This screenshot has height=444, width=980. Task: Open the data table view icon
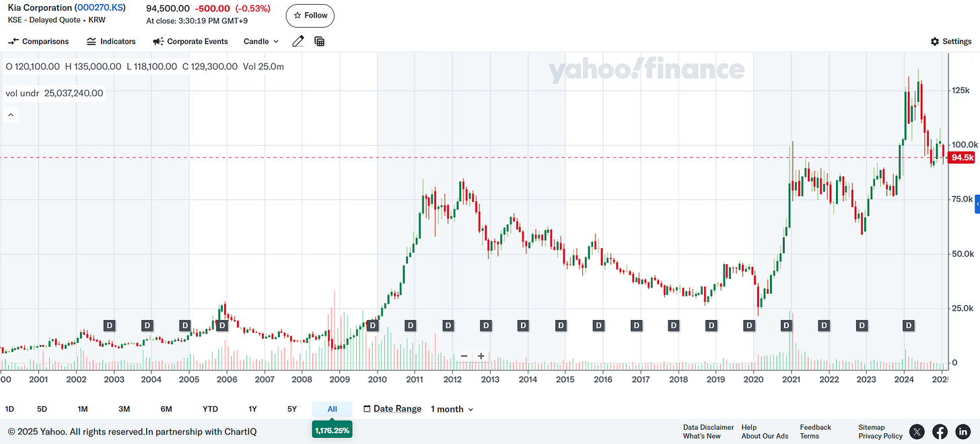[320, 41]
